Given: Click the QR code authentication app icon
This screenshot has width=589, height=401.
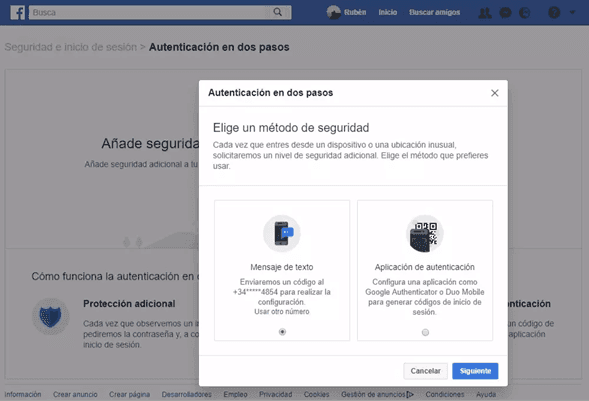Looking at the screenshot, I should click(x=425, y=234).
